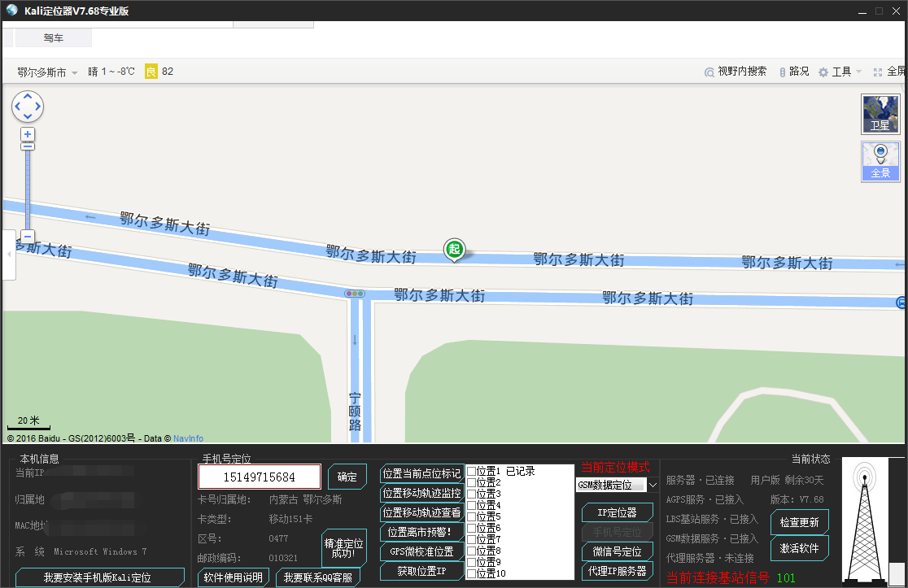
Task: Click the 确定 confirm button
Action: pyautogui.click(x=347, y=477)
